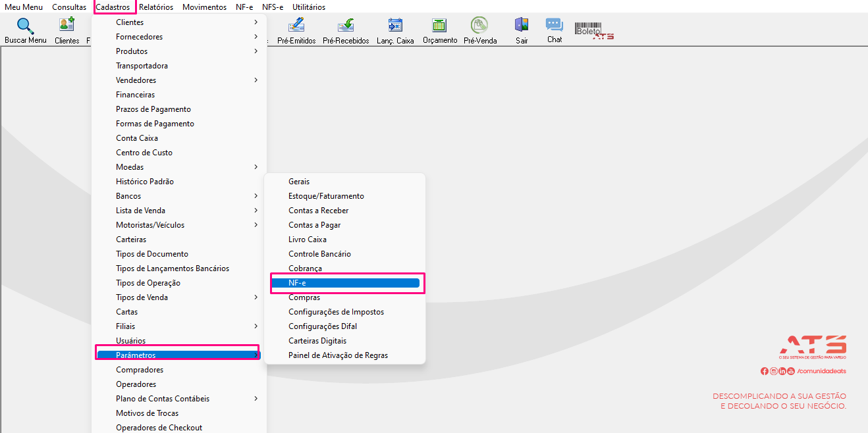
Task: Click the Sair door icon
Action: [522, 26]
